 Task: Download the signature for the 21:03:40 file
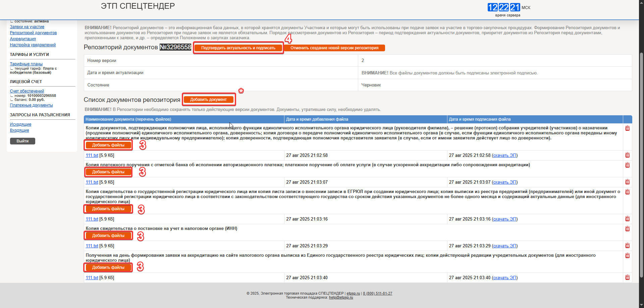504,278
